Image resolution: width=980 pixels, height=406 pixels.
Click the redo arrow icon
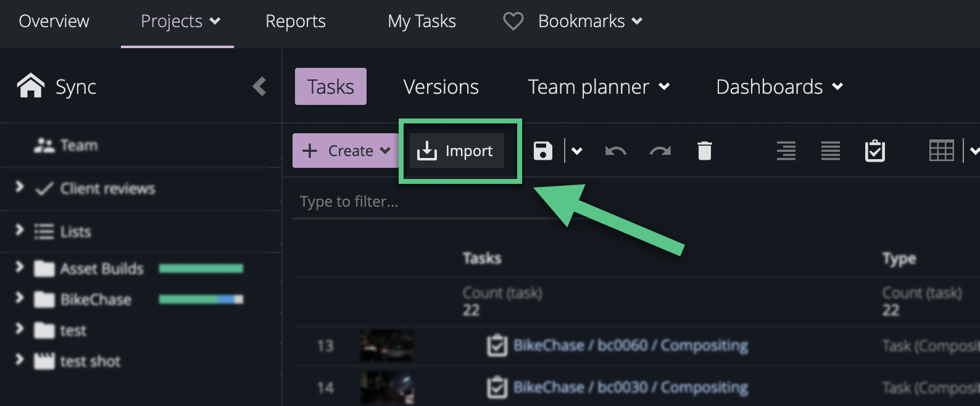[x=660, y=151]
